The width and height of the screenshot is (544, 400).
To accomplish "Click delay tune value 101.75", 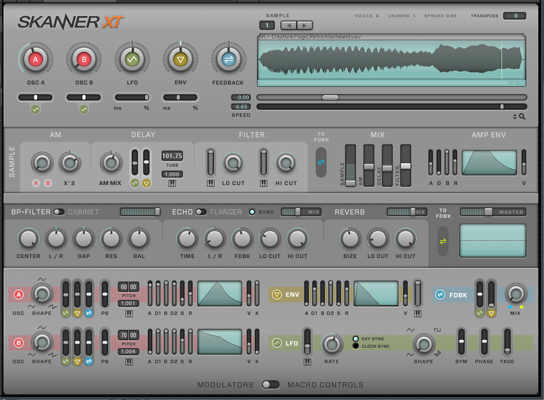I will [x=172, y=156].
